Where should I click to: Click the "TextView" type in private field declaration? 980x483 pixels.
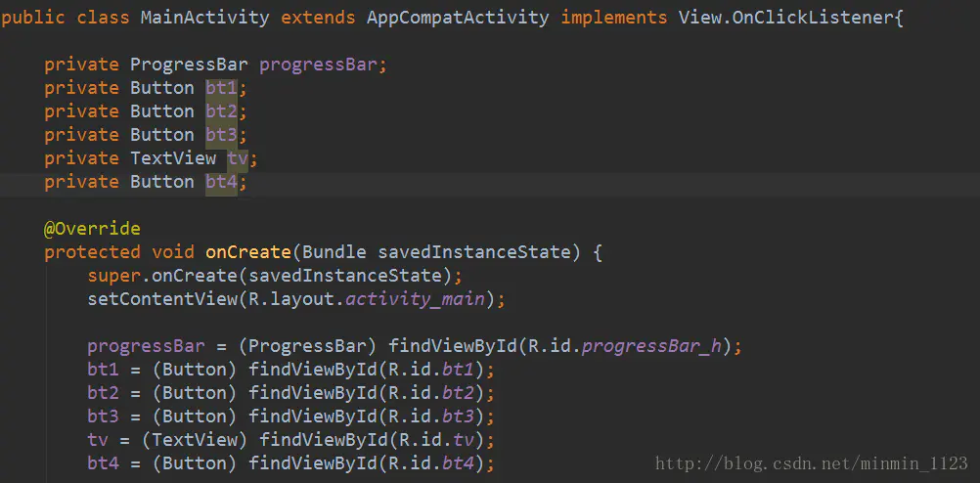pos(173,158)
